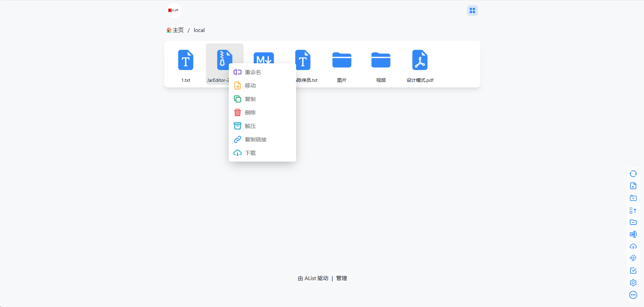Open the 1.txt file
Image resolution: width=644 pixels, height=307 pixels.
186,64
